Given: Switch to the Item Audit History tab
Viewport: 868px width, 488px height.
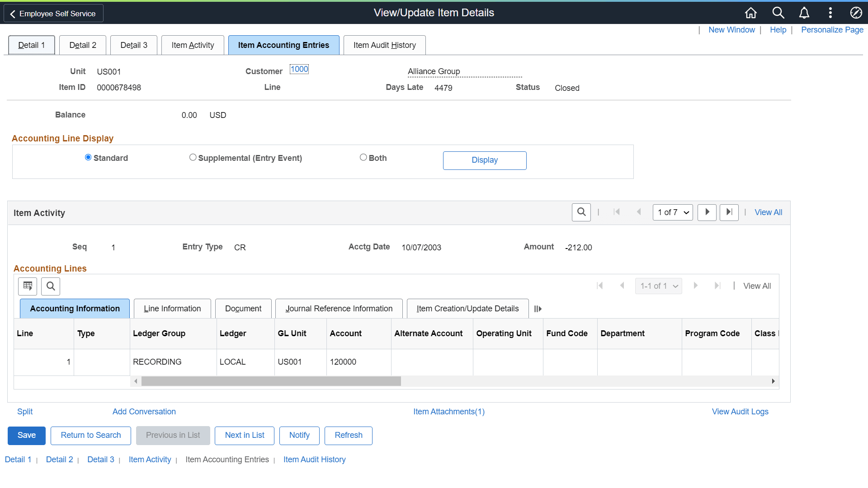Looking at the screenshot, I should (384, 45).
